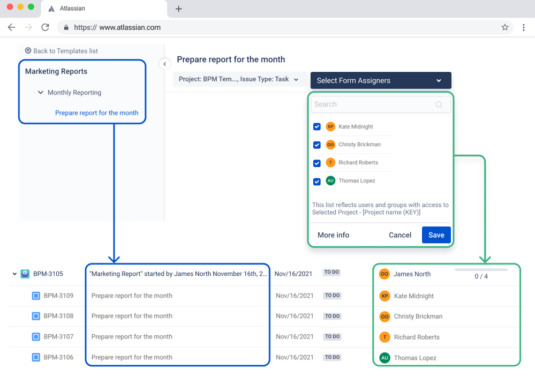The width and height of the screenshot is (535, 392).
Task: Click the More info button
Action: point(333,235)
